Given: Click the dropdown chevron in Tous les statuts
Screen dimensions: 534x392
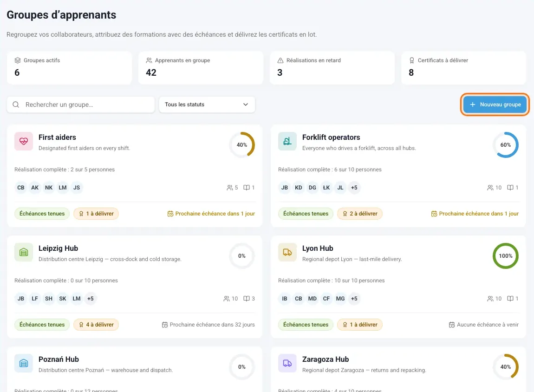Looking at the screenshot, I should coord(246,105).
